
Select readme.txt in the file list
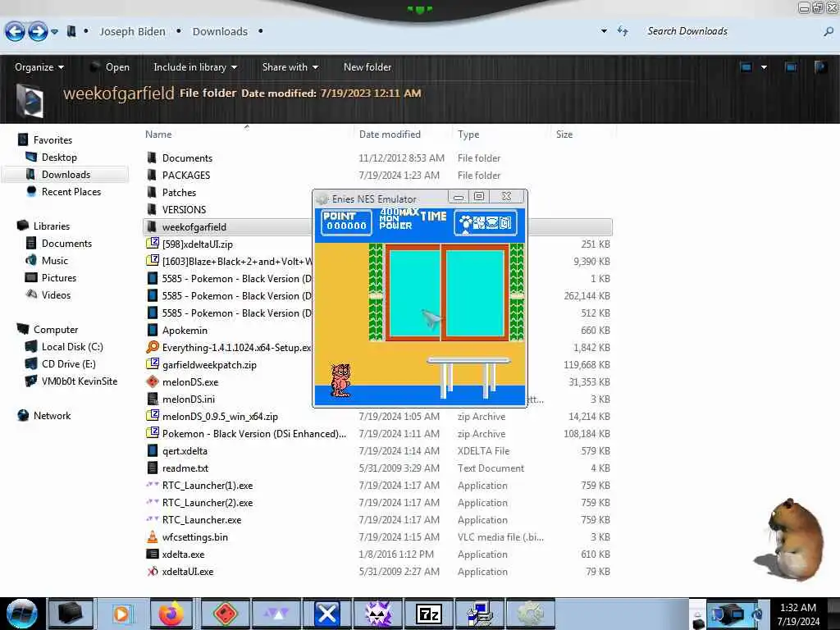(185, 468)
